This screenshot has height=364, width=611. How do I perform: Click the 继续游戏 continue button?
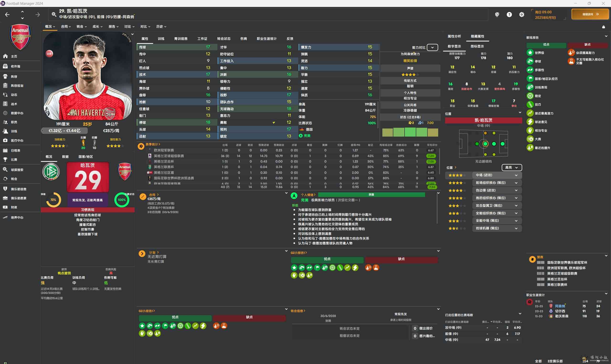(590, 14)
